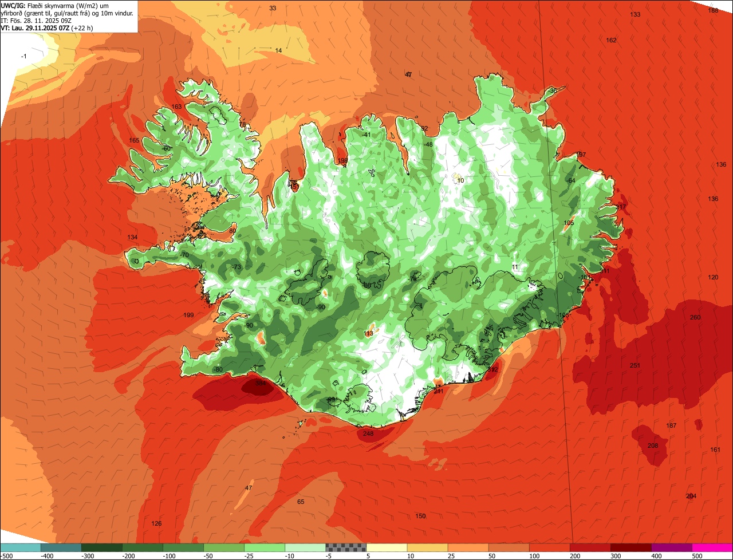Click the map value 163 near Westfjords
This screenshot has width=733, height=560.
point(177,107)
